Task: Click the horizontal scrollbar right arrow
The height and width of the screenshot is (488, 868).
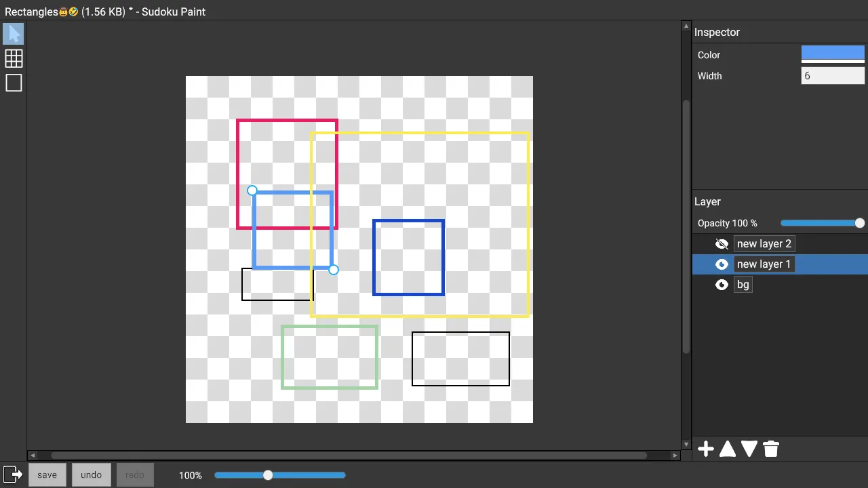Action: point(675,455)
